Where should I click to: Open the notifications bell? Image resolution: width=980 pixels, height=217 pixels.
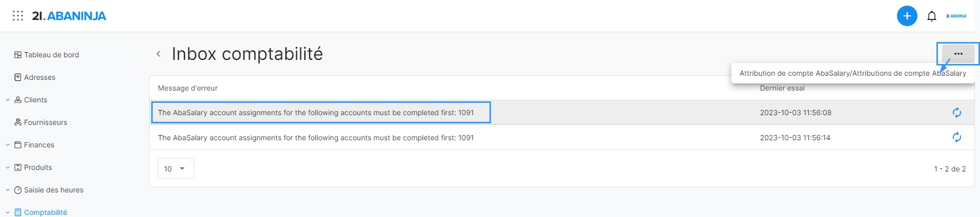pyautogui.click(x=932, y=16)
